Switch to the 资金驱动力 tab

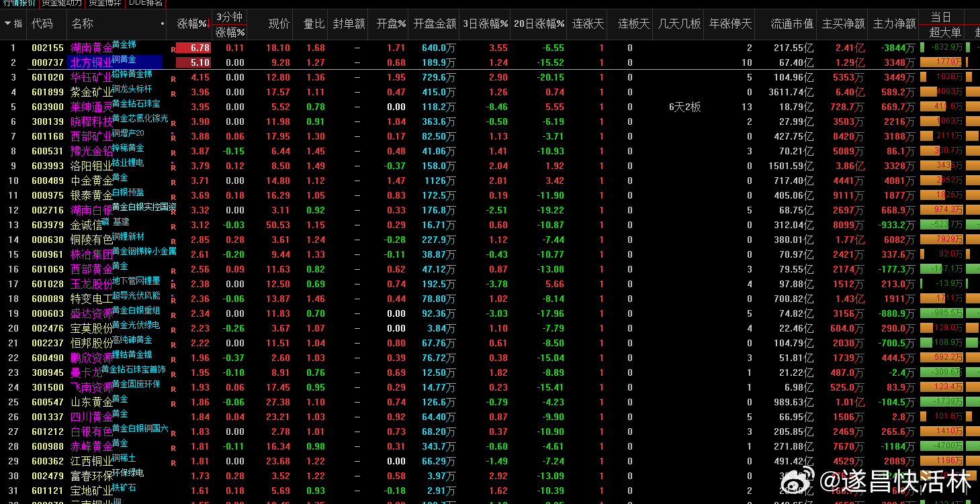(62, 3)
